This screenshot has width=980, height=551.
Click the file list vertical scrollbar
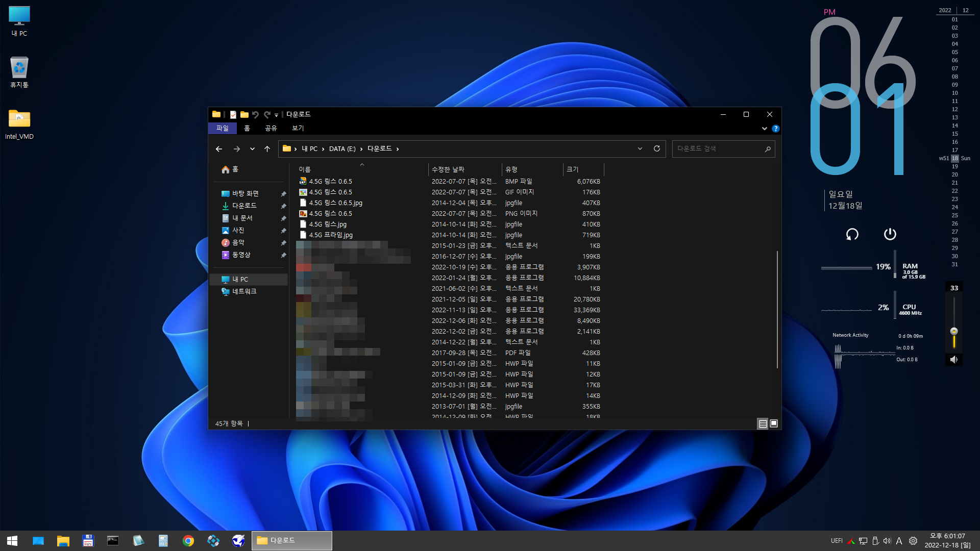[x=777, y=309]
